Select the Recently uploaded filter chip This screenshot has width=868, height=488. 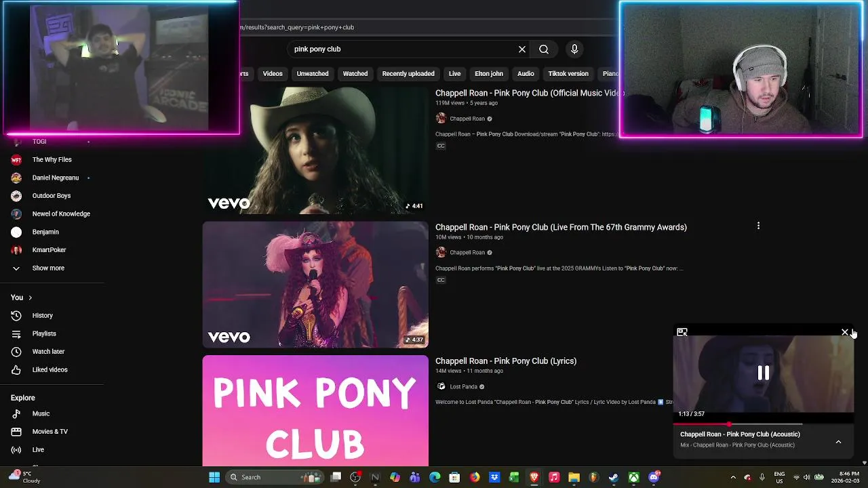pos(408,73)
